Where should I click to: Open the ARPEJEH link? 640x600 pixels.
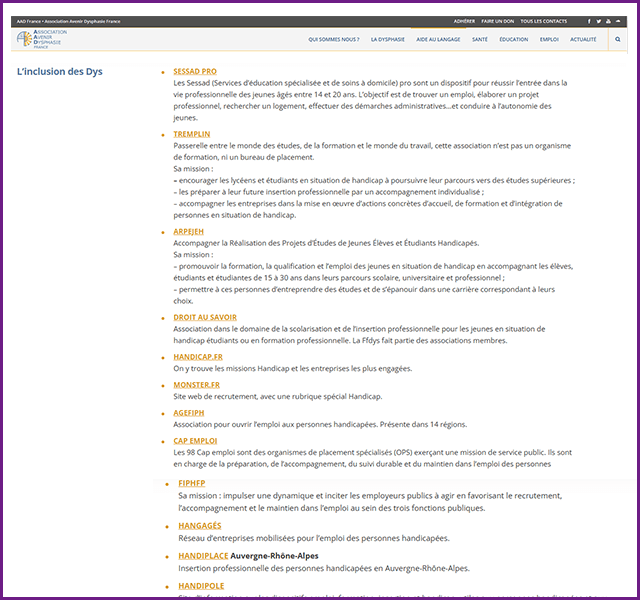tap(189, 232)
